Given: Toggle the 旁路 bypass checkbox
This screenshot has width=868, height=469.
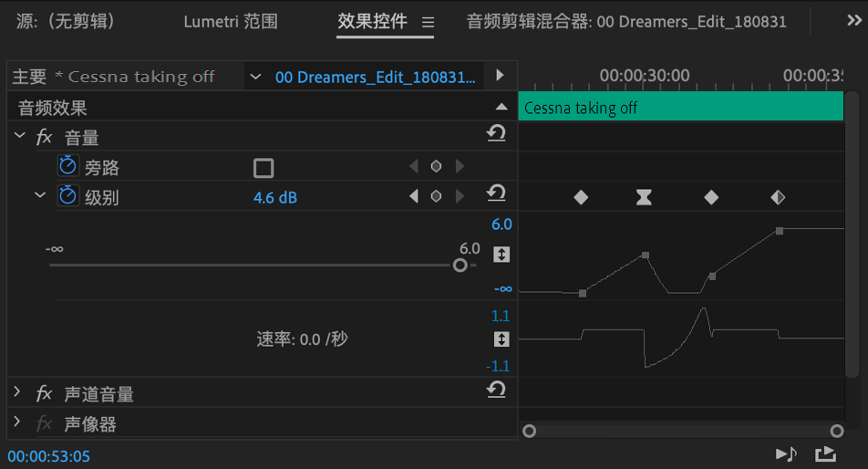Looking at the screenshot, I should click(263, 168).
